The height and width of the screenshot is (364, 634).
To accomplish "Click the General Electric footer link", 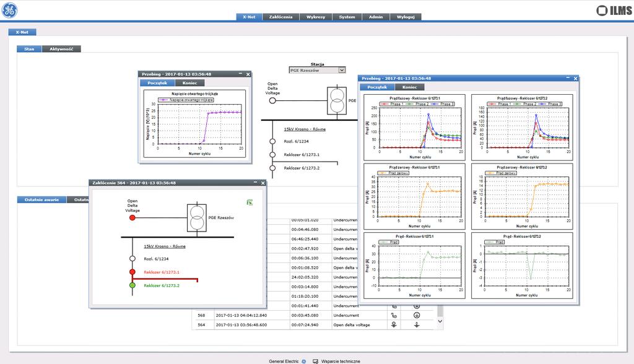I will 284,361.
